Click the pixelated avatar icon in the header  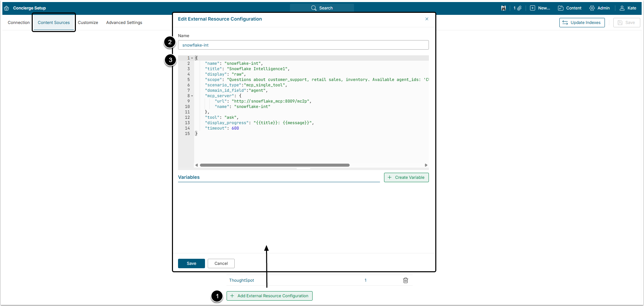click(x=503, y=8)
